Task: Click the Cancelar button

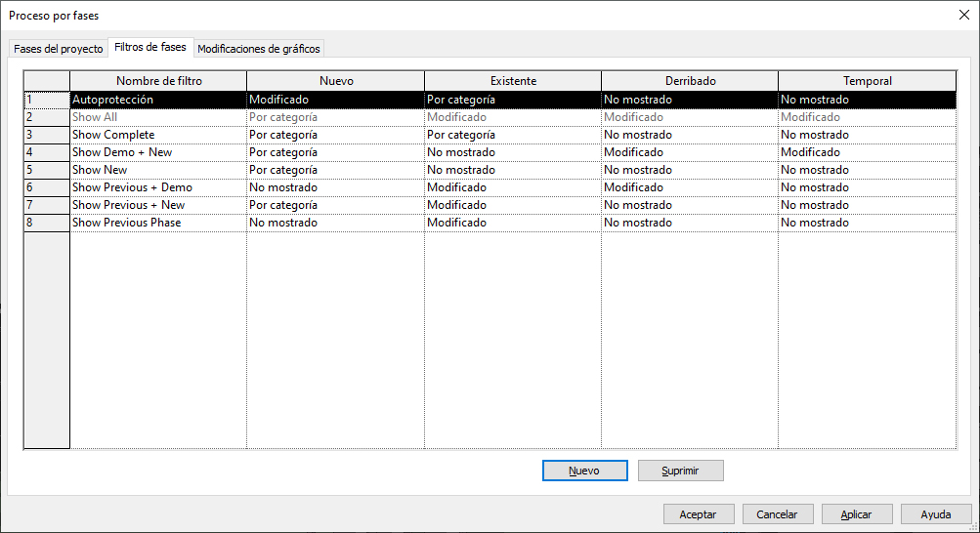Action: [777, 514]
